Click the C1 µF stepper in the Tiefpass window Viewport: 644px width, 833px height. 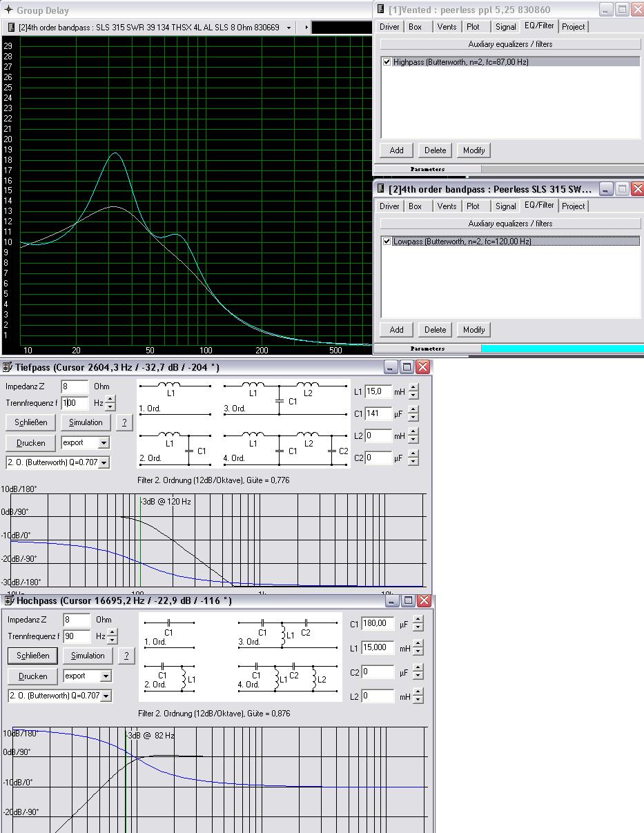tap(413, 413)
